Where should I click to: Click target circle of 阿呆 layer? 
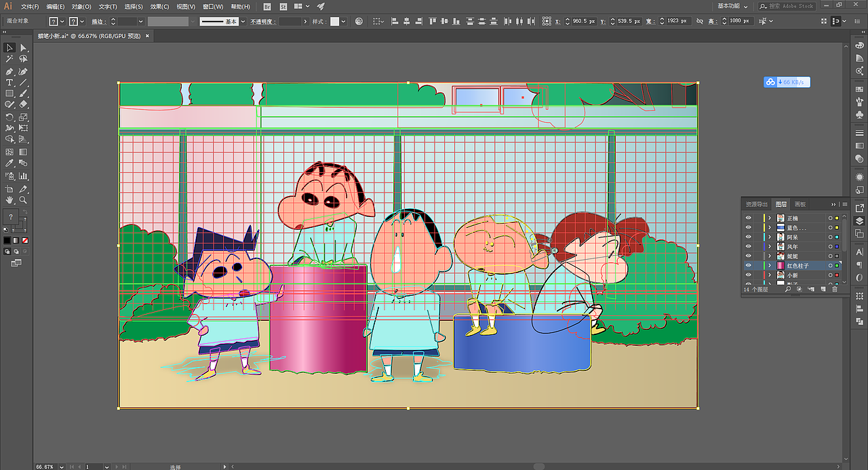[x=830, y=237]
